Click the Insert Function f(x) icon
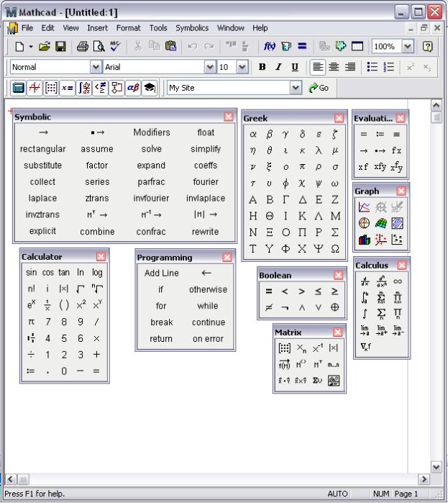This screenshot has width=448, height=503. pos(270,47)
